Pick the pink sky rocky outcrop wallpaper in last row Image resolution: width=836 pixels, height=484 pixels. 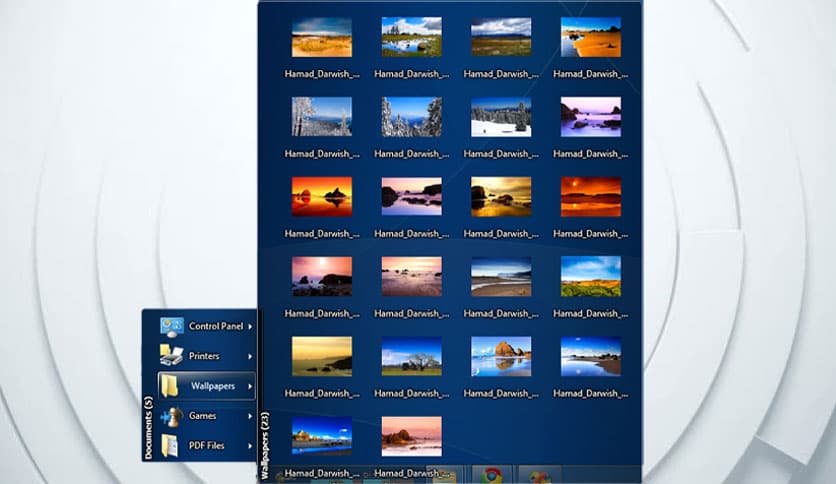412,436
